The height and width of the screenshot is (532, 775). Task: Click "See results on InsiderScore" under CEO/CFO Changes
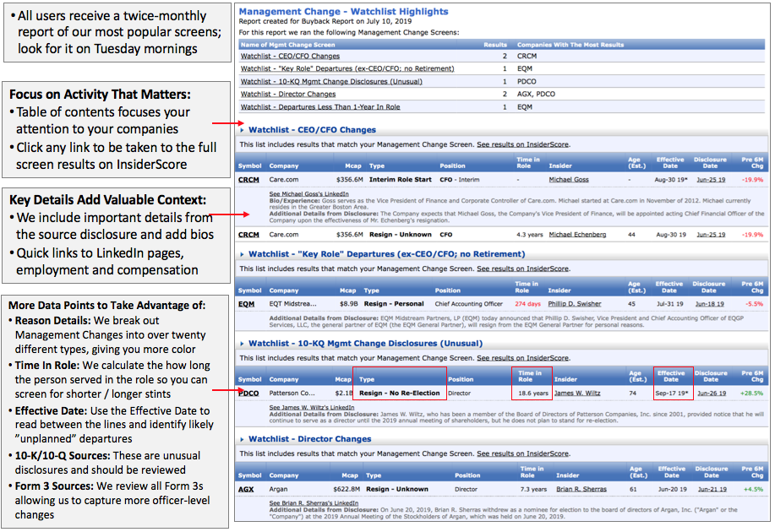pos(522,144)
